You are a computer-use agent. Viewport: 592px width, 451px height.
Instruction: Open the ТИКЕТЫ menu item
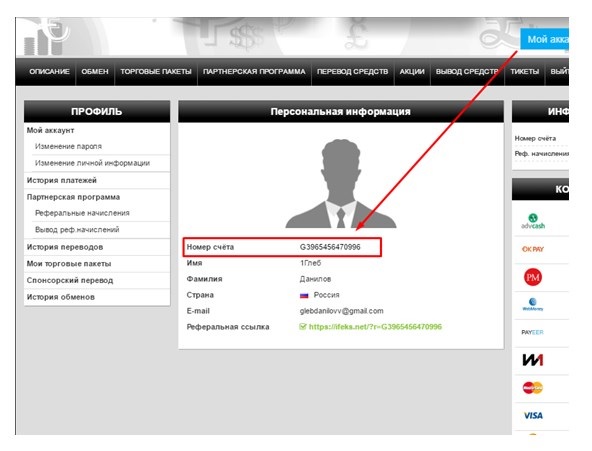point(525,72)
